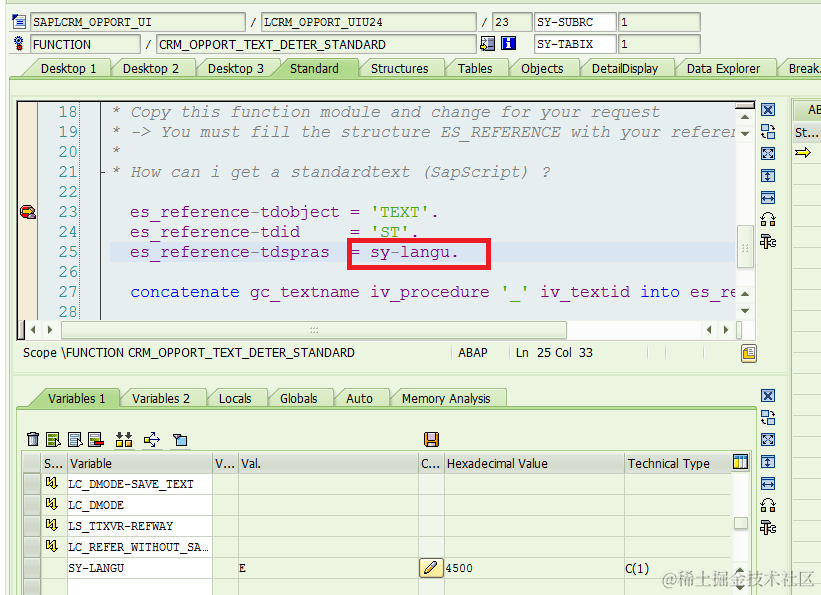Image resolution: width=821 pixels, height=595 pixels.
Task: Click the editor's bottom scroll-down arrow
Action: click(745, 311)
